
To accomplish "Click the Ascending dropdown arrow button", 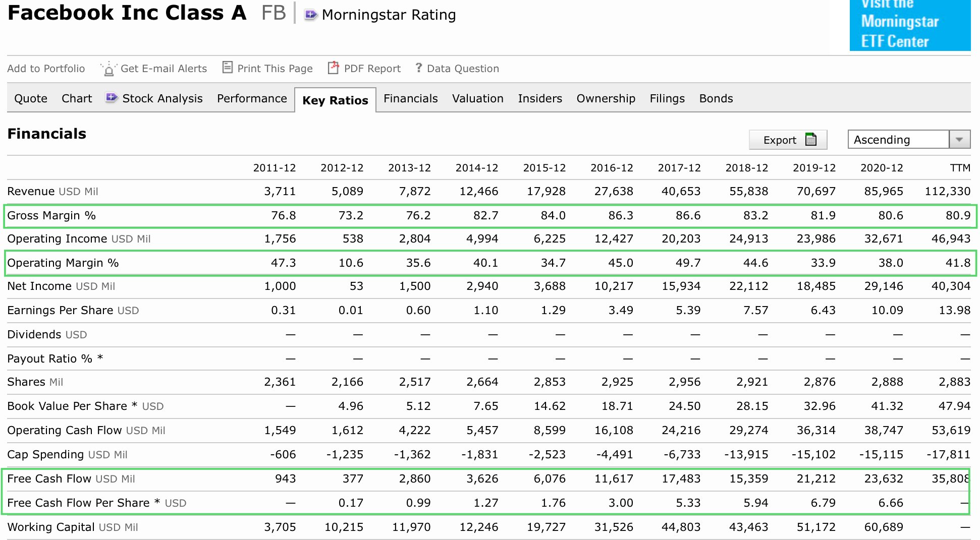I will pos(960,139).
